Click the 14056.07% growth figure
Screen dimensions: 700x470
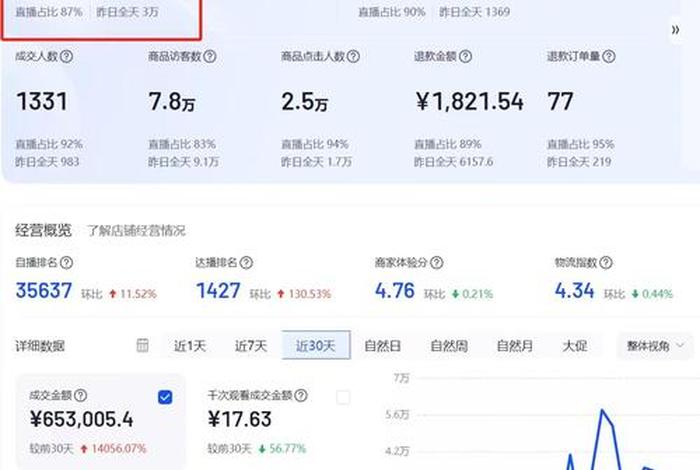point(119,449)
